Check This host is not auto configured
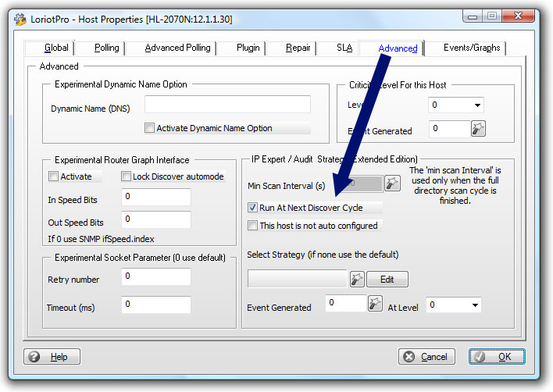 (x=252, y=225)
